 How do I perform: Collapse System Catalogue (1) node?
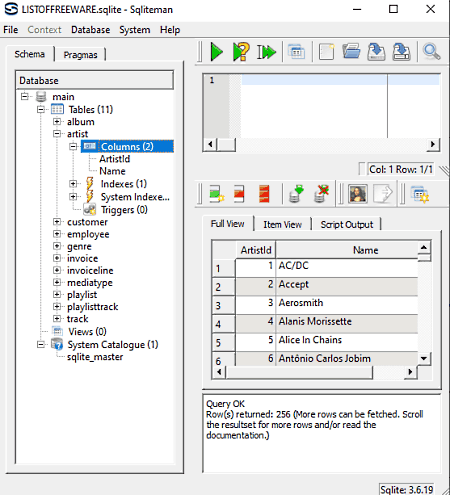pyautogui.click(x=41, y=344)
